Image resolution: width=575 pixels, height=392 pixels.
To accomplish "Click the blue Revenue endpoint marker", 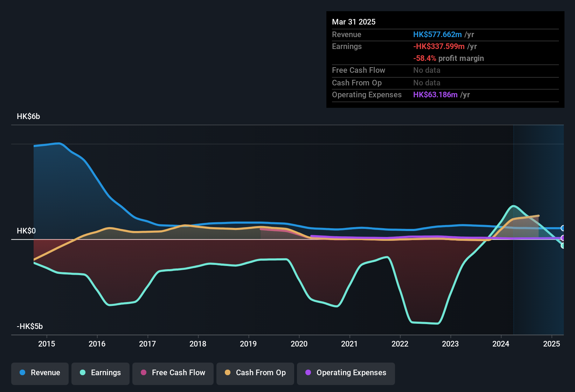I will [x=563, y=228].
